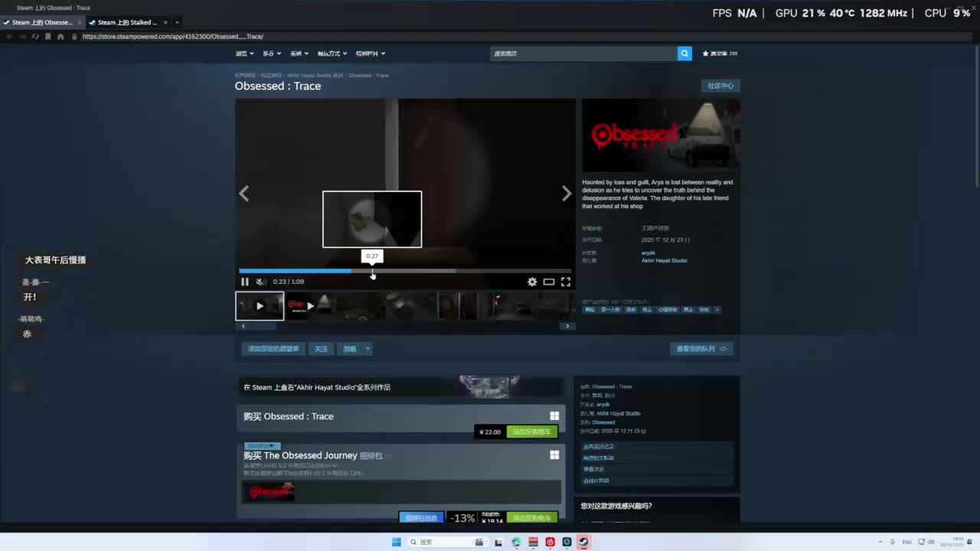Click the store URL address field

click(521, 36)
